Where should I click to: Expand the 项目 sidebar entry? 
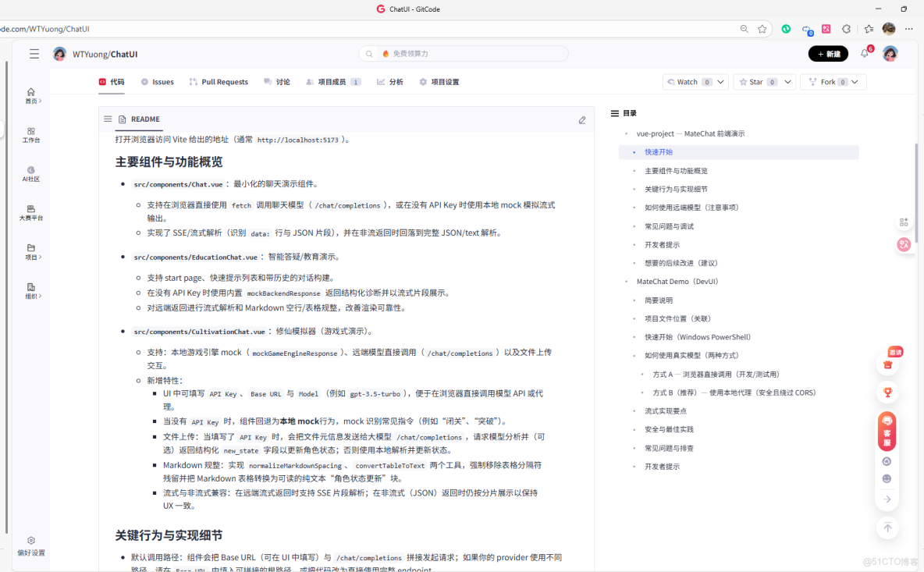(x=31, y=251)
